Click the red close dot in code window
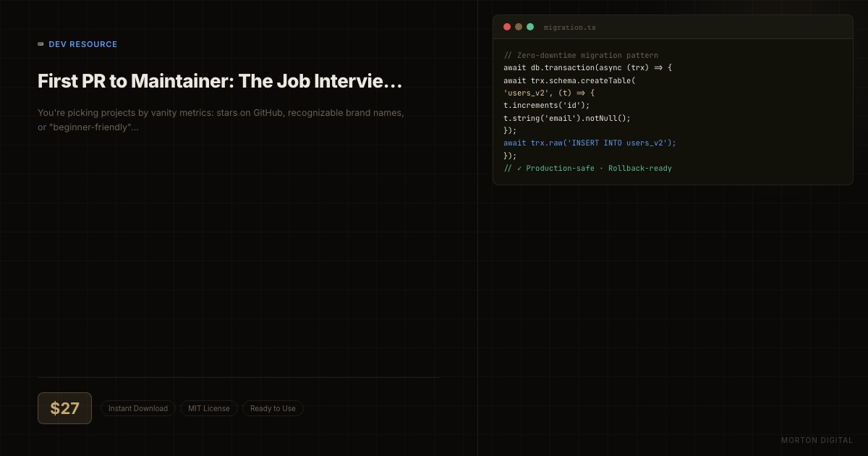Viewport: 868px width, 456px height. point(507,27)
